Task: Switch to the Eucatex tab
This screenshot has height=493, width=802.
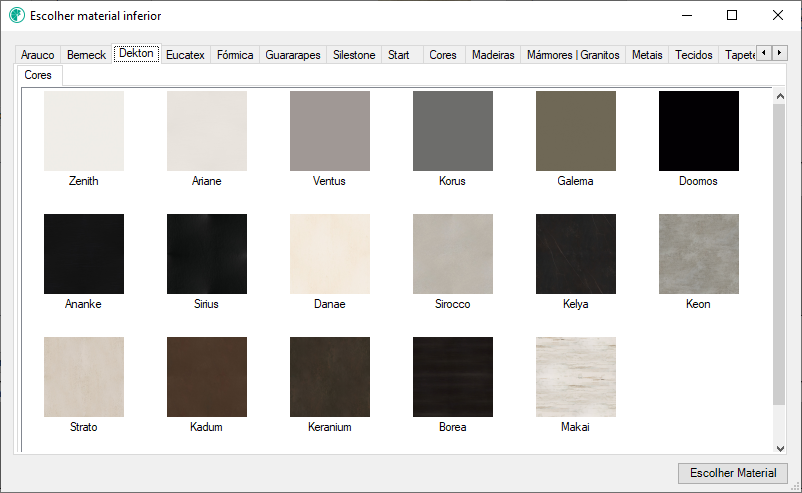Action: pyautogui.click(x=185, y=55)
